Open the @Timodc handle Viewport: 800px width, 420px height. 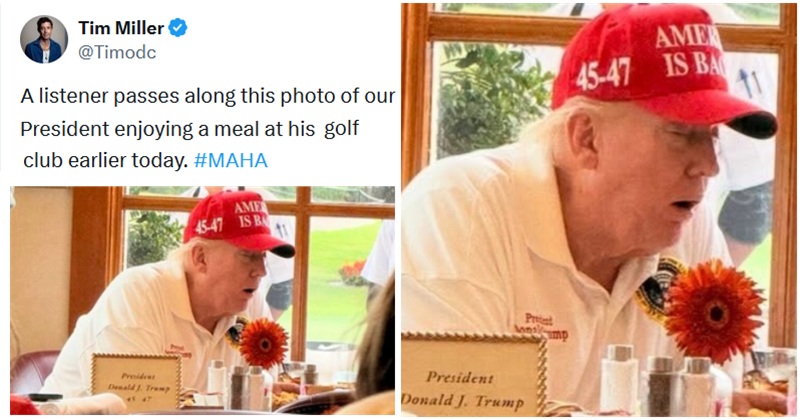(x=117, y=52)
